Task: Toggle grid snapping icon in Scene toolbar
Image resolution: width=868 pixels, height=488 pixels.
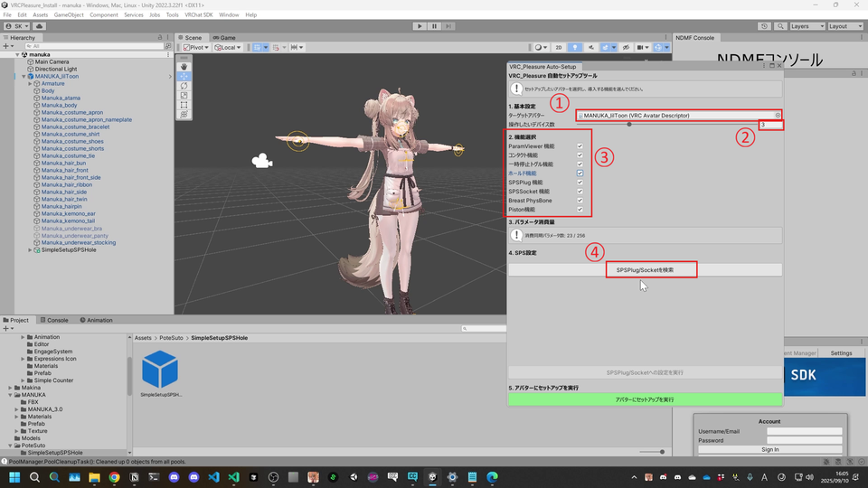Action: click(276, 48)
